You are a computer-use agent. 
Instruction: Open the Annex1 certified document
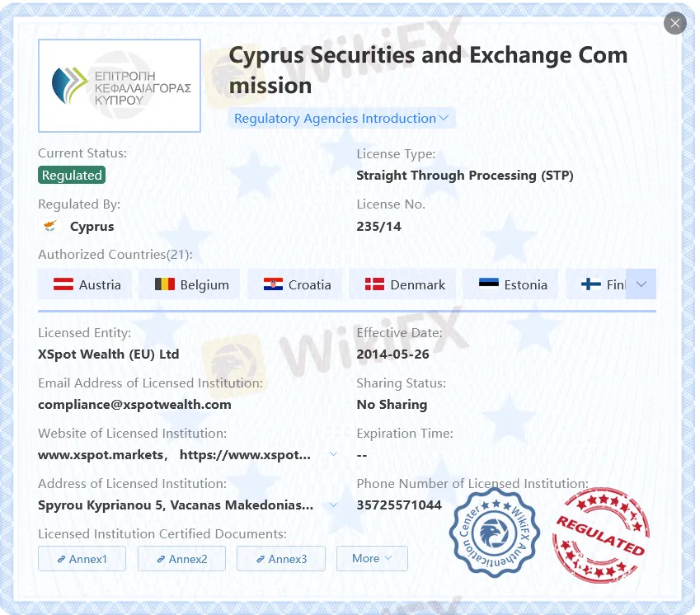pyautogui.click(x=82, y=559)
